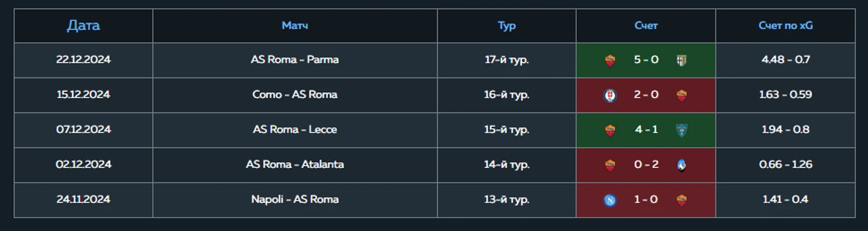
Task: Click the Счет column header
Action: click(646, 26)
